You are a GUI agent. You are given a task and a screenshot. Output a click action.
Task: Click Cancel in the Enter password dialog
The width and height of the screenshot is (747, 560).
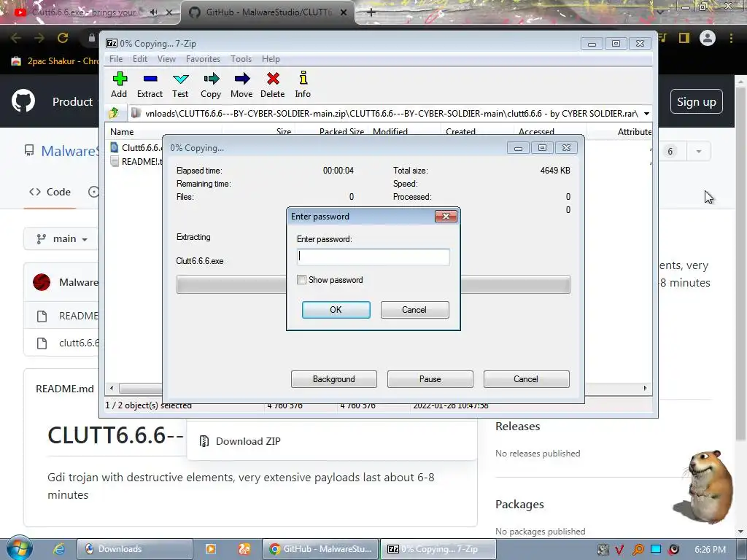(414, 310)
